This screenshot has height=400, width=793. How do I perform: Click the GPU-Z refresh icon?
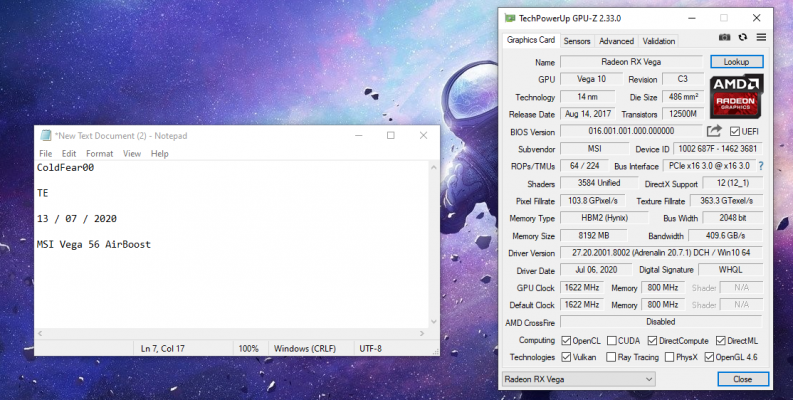742,37
